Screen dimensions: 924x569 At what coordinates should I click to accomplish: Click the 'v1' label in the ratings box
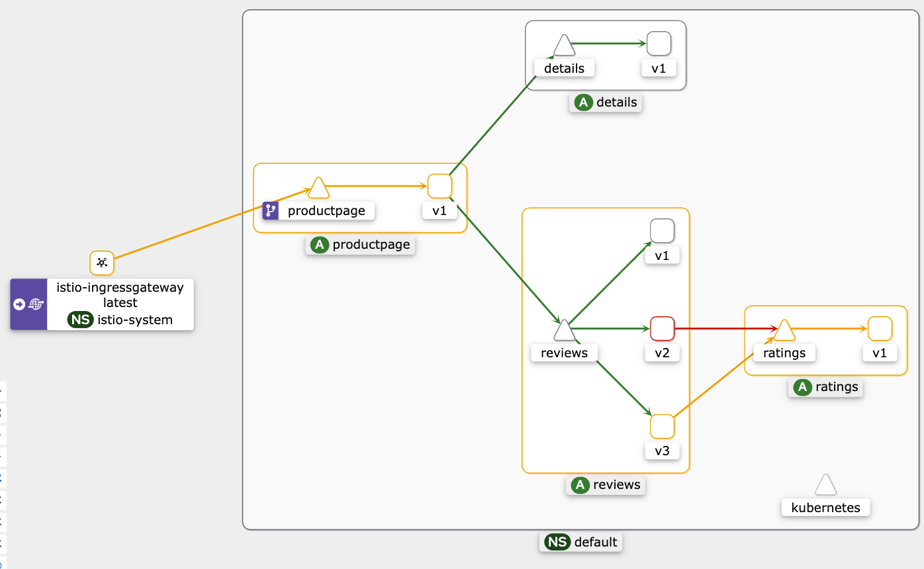click(x=880, y=353)
